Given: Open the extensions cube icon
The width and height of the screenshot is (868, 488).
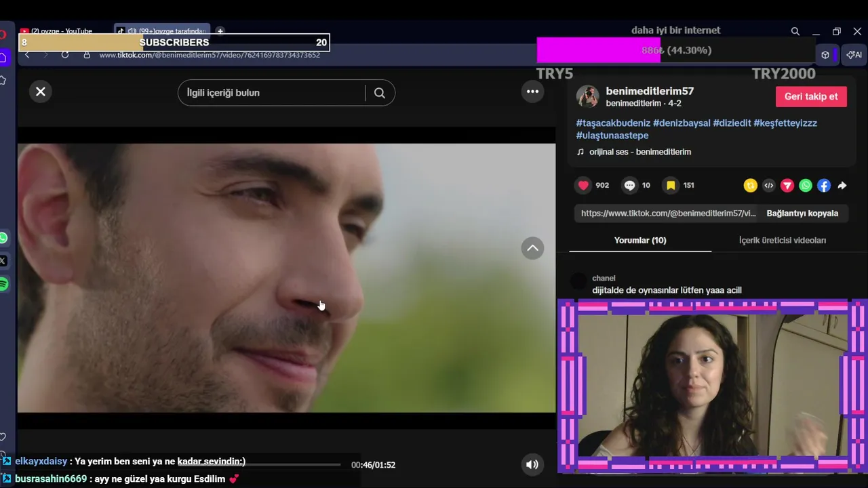Looking at the screenshot, I should tap(825, 55).
